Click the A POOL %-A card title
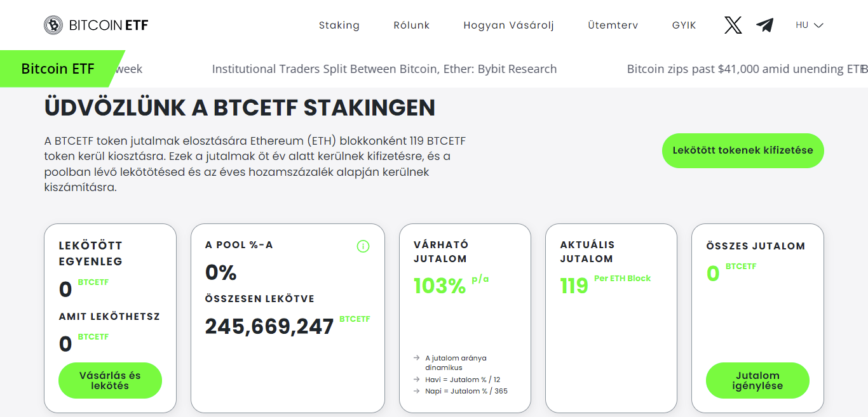This screenshot has height=417, width=868. tap(239, 245)
